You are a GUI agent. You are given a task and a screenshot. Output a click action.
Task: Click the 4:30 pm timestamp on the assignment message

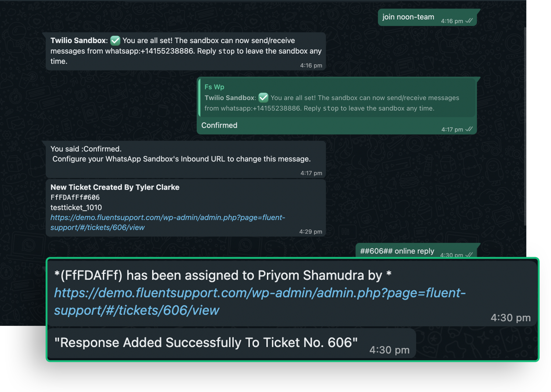point(511,317)
